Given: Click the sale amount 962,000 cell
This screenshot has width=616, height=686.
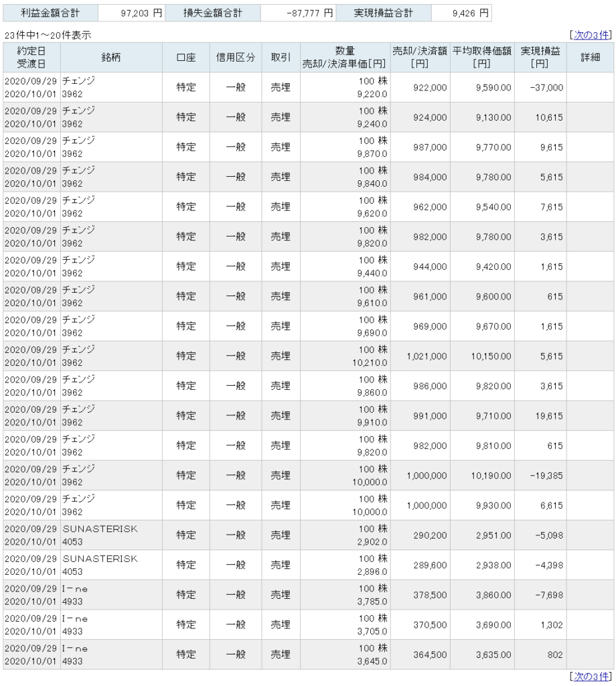Looking at the screenshot, I should (x=420, y=207).
